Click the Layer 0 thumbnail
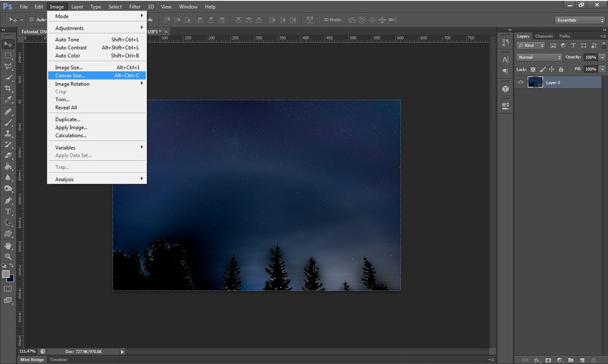608x364 pixels. tap(535, 83)
